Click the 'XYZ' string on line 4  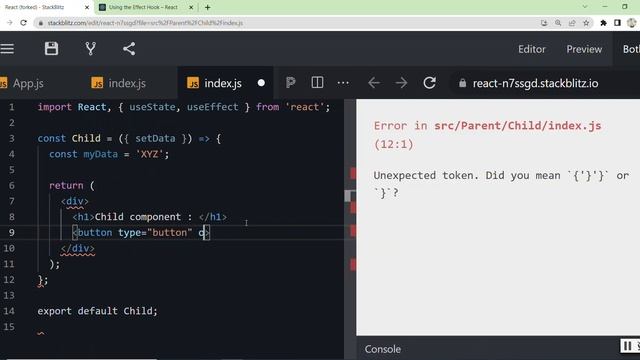pos(149,154)
